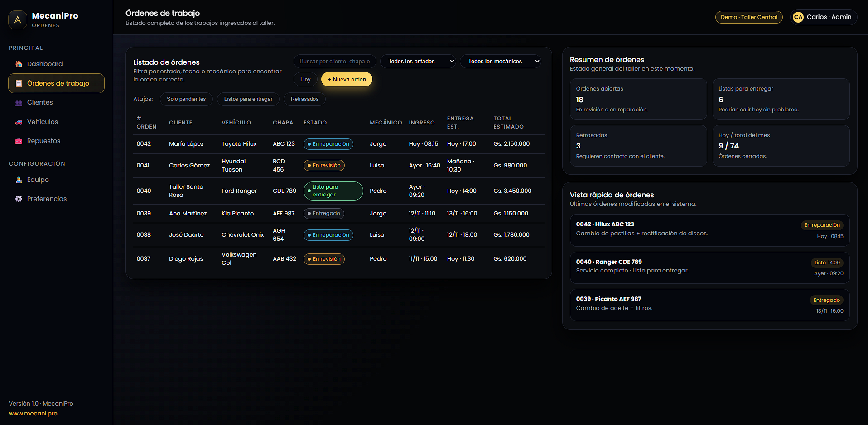Open the Todos los estados dropdown
The width and height of the screenshot is (868, 425).
[417, 62]
